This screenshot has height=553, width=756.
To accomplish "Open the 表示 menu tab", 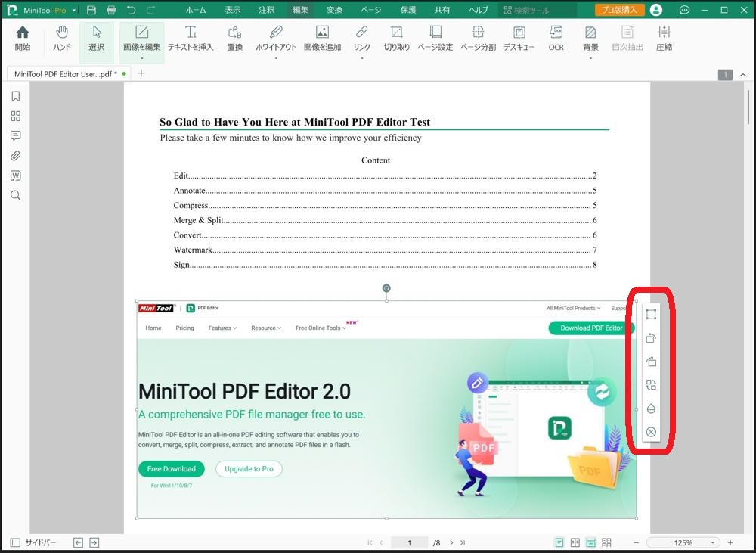I will tap(233, 10).
